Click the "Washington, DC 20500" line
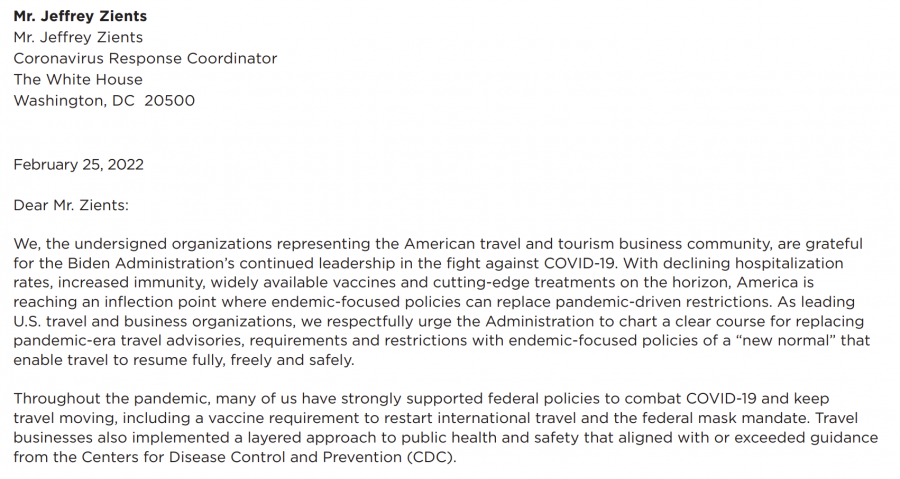 (104, 100)
